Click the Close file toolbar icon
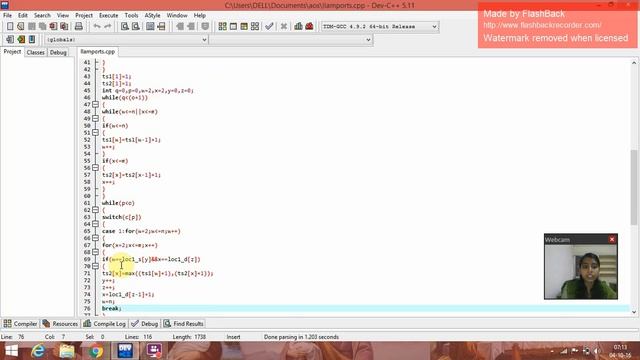 (x=53, y=27)
